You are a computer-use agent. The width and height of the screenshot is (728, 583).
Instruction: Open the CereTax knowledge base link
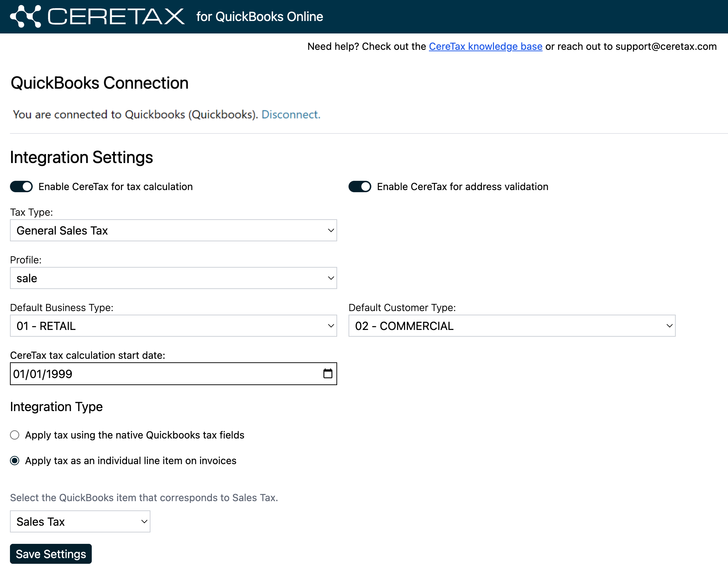coord(485,46)
